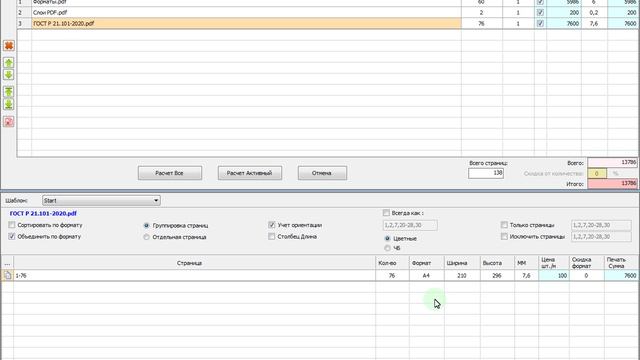This screenshot has height=360, width=640.
Task: Click the 'Всегда как' pages input field
Action: (410, 225)
